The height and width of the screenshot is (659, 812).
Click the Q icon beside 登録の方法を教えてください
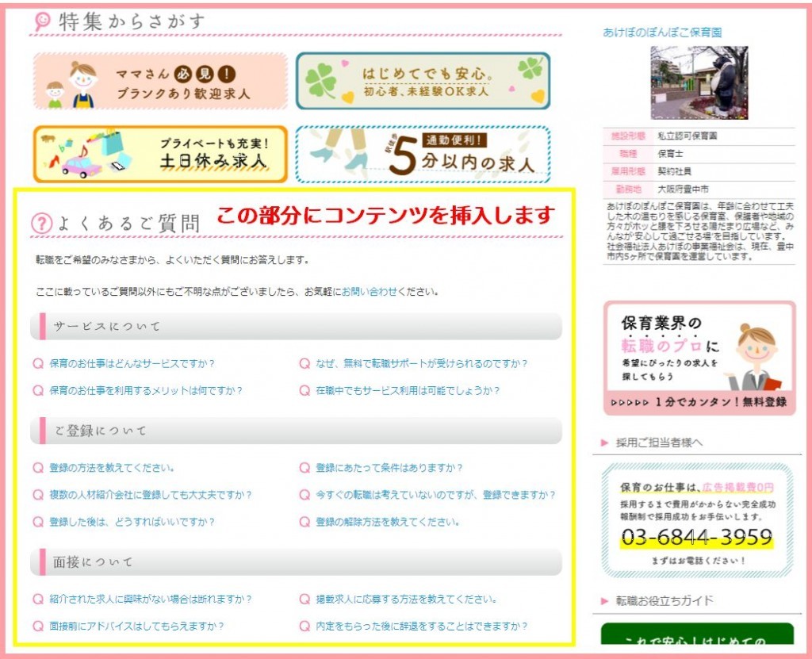pyautogui.click(x=37, y=468)
